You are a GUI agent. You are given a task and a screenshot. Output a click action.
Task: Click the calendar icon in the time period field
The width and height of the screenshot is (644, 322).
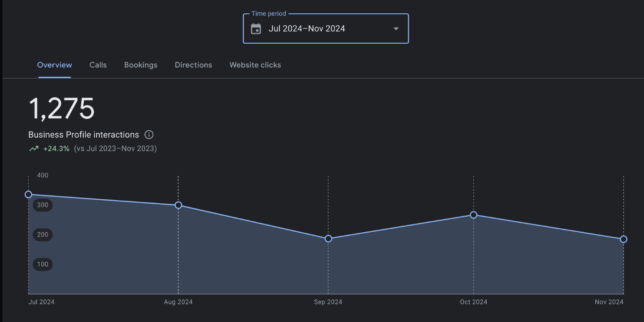point(256,28)
